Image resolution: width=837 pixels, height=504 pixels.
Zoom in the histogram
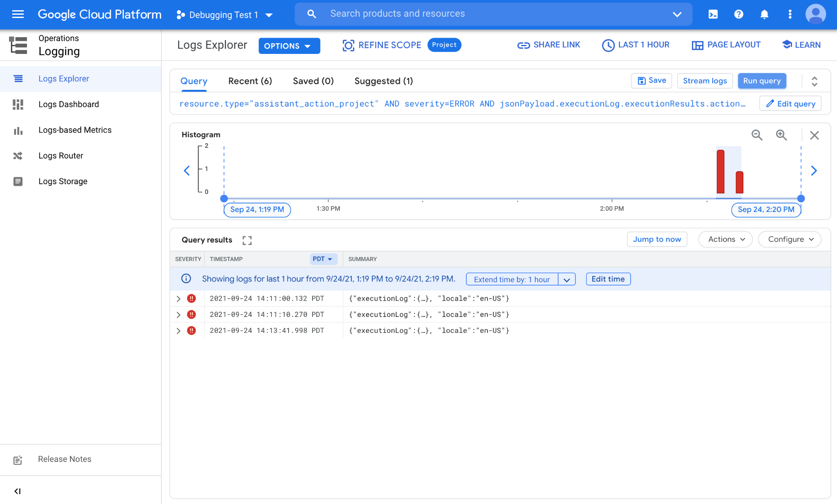tap(781, 135)
